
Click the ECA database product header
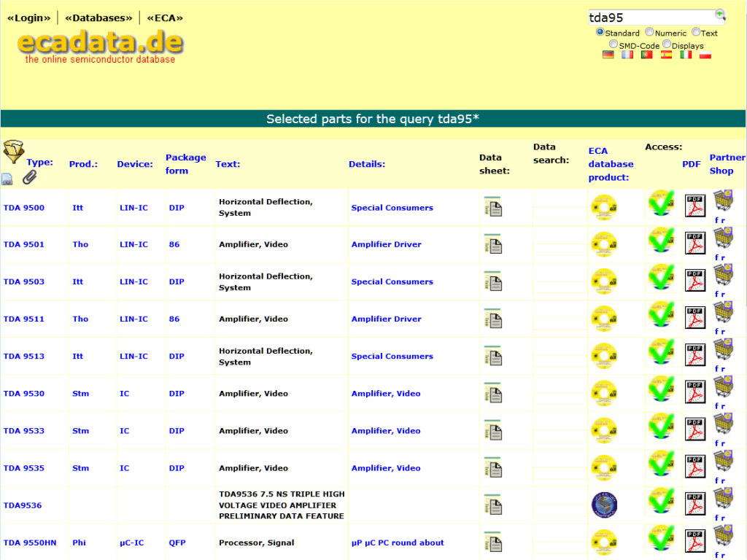(x=611, y=164)
